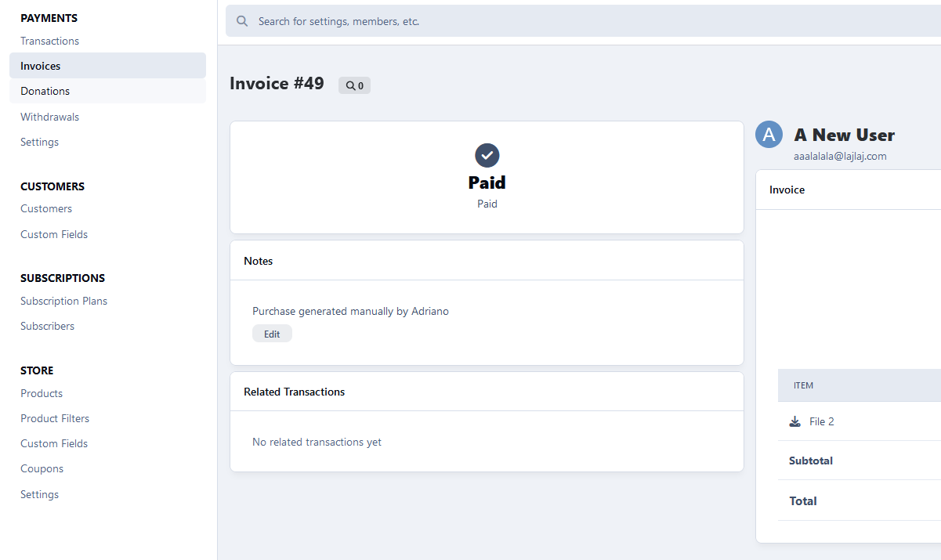Click the search magnifier icon in top bar

(242, 21)
